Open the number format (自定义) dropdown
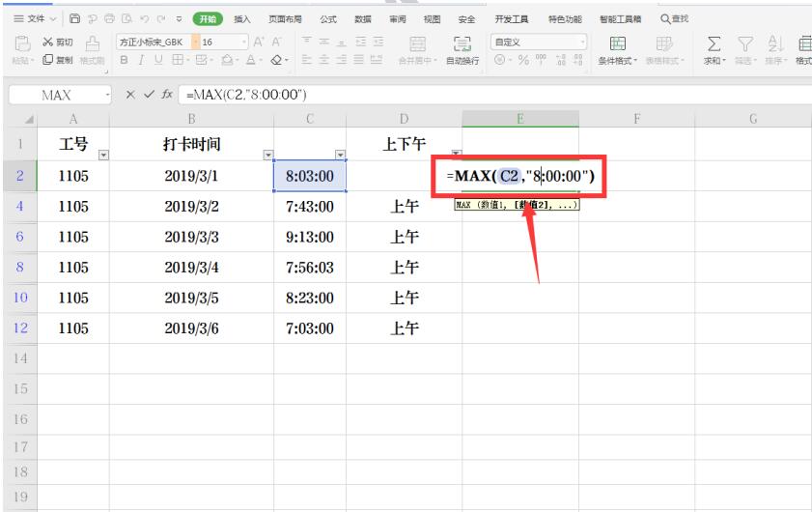The image size is (812, 512). pyautogui.click(x=583, y=42)
